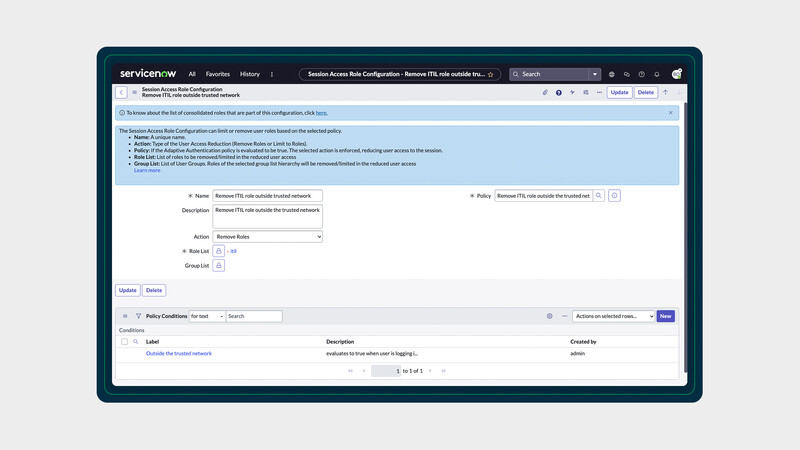Open the History menu
The image size is (800, 450).
pos(249,74)
